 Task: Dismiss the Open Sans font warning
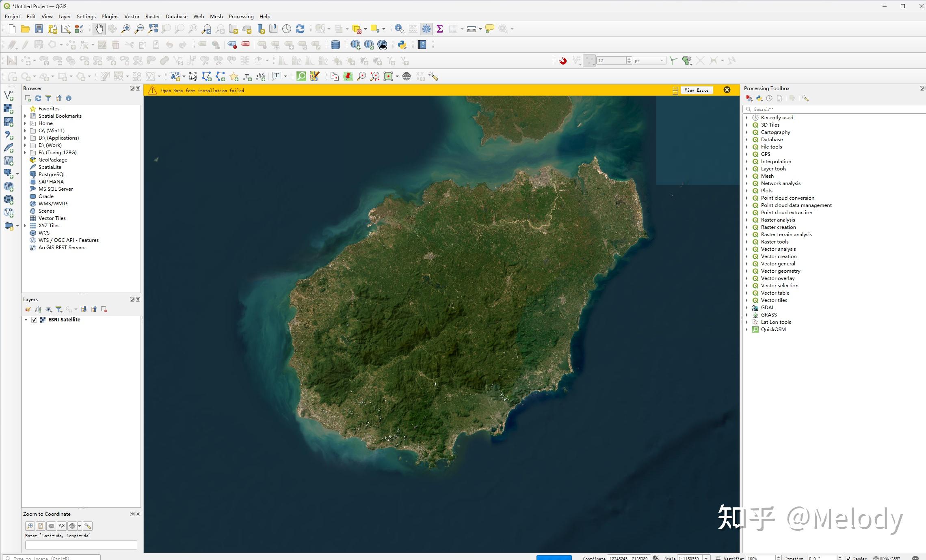pos(727,90)
